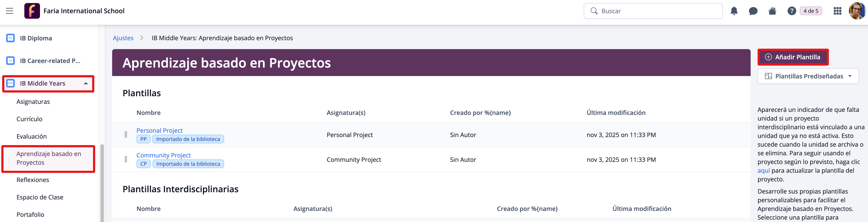Go to the home icon

(x=772, y=11)
